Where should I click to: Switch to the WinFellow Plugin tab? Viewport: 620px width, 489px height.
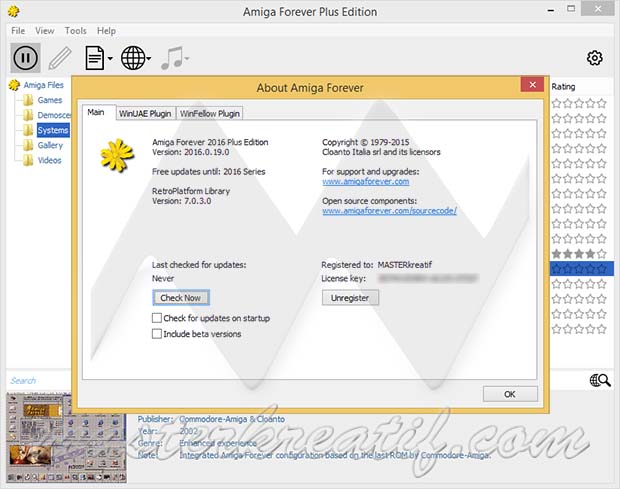[210, 113]
